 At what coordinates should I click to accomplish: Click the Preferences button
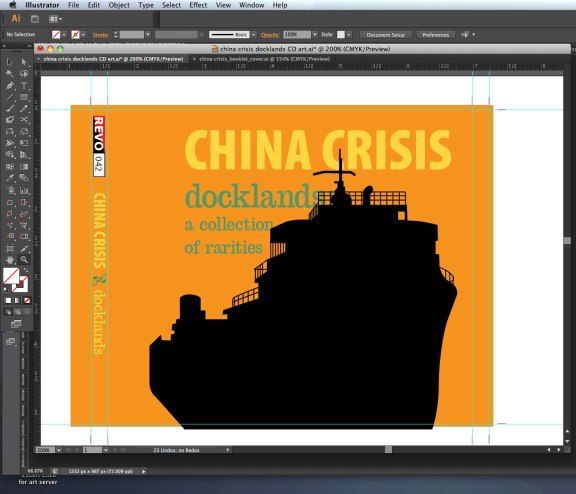[436, 35]
